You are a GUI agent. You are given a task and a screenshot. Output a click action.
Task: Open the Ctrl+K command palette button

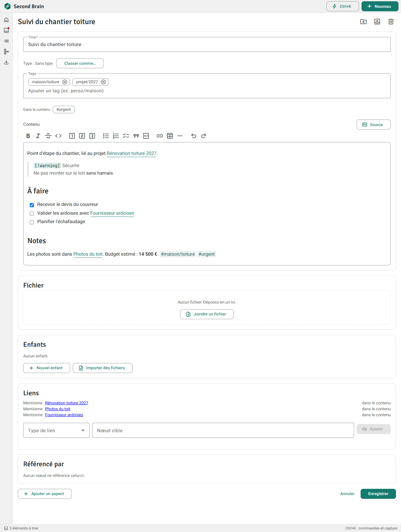(343, 6)
